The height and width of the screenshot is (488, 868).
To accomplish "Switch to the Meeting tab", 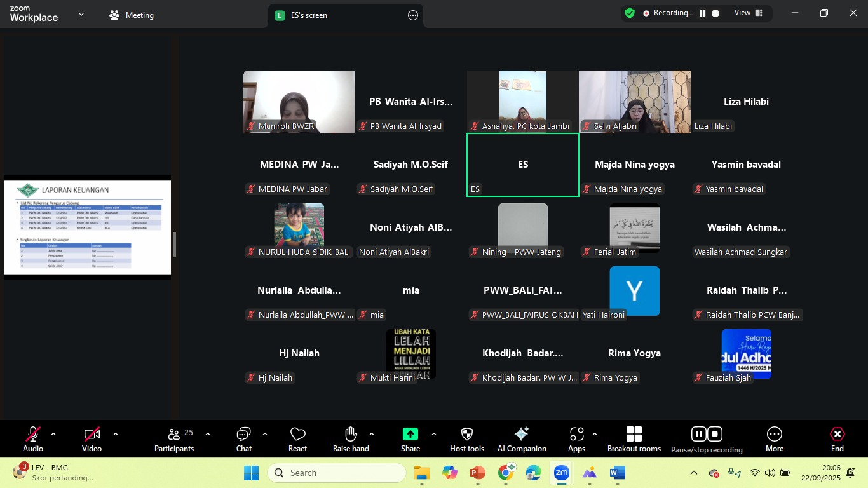I will point(132,15).
